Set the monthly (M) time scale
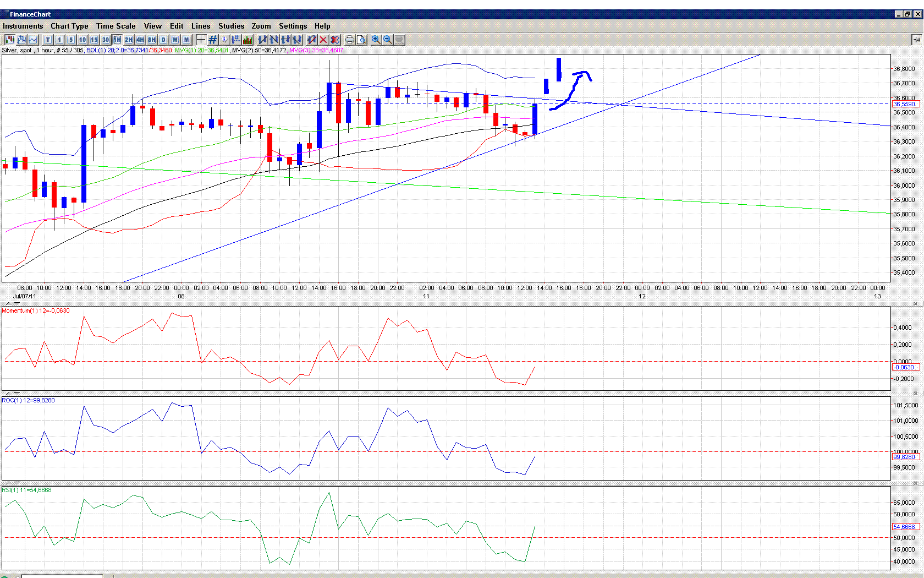 pos(186,40)
